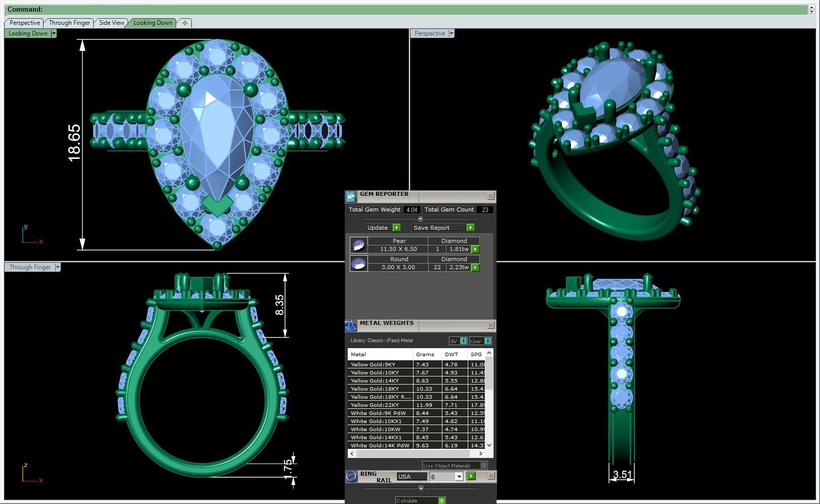Click metal table scroll-left arrow
820x504 pixels.
click(352, 454)
